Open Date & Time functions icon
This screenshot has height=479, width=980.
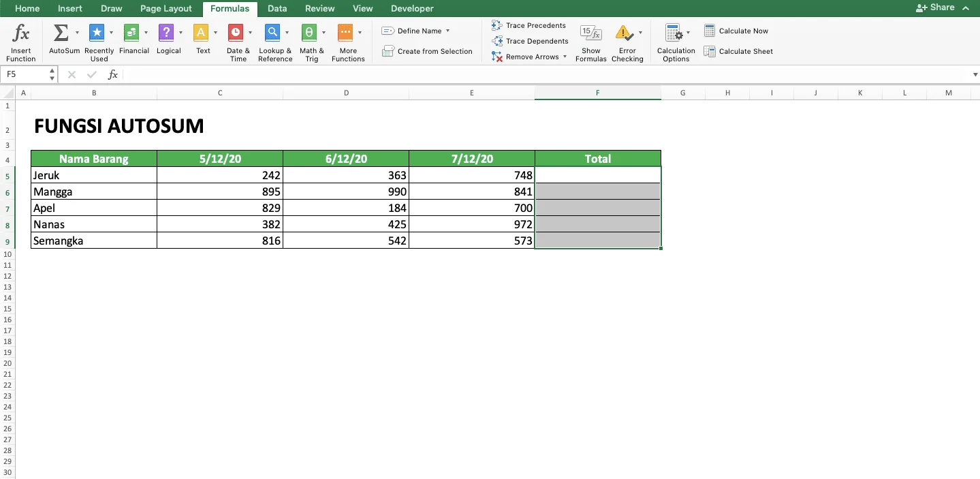[x=236, y=33]
